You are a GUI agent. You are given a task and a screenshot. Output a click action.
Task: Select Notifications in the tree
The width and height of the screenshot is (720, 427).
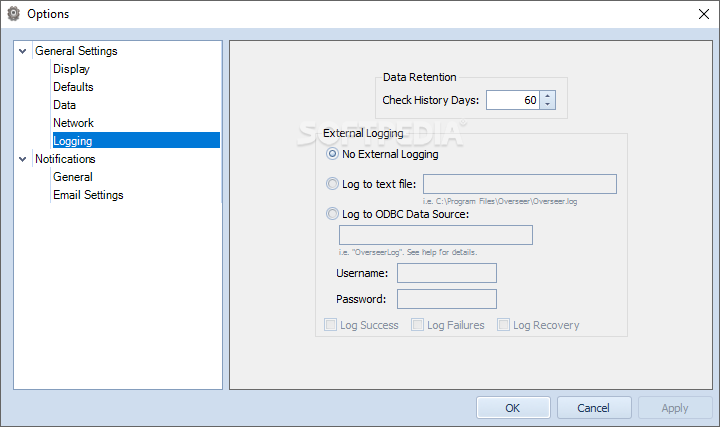(65, 159)
